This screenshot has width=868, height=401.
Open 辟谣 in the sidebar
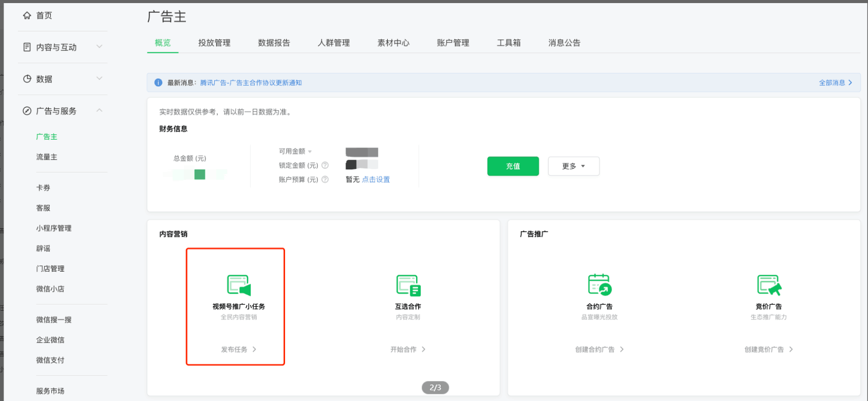43,249
